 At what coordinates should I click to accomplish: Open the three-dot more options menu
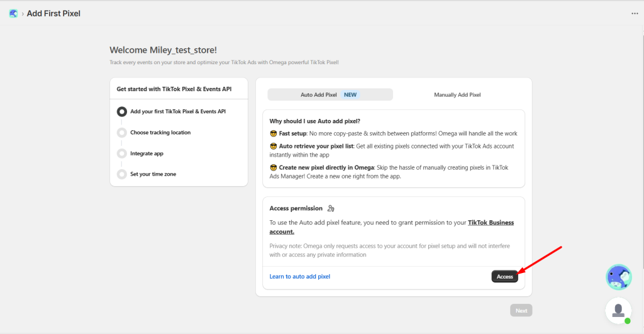click(635, 14)
